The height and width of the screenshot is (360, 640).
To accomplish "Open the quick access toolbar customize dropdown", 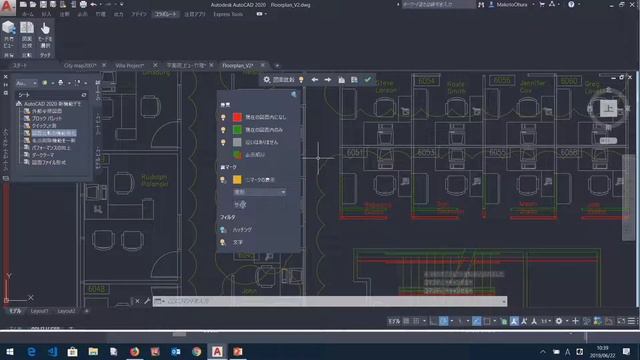I will pos(122,4).
